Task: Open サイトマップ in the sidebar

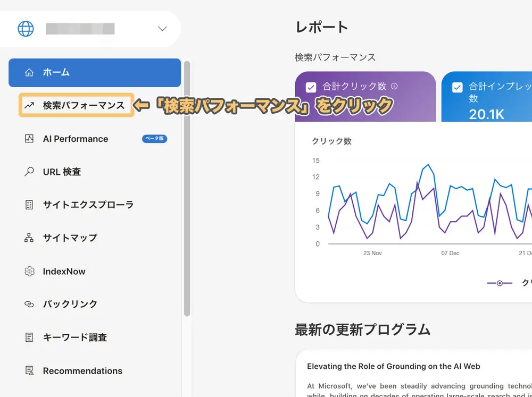Action: (x=70, y=238)
